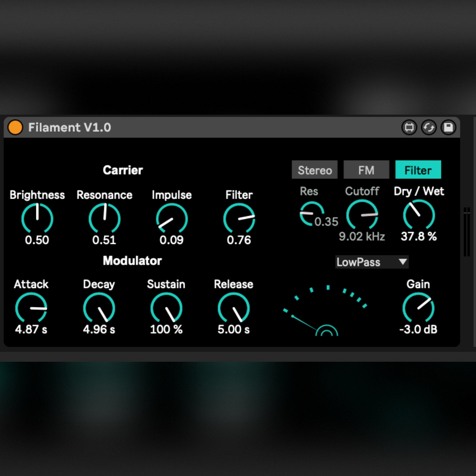Click the Cutoff knob at 9.02 kHz
The image size is (476, 476).
tap(362, 215)
